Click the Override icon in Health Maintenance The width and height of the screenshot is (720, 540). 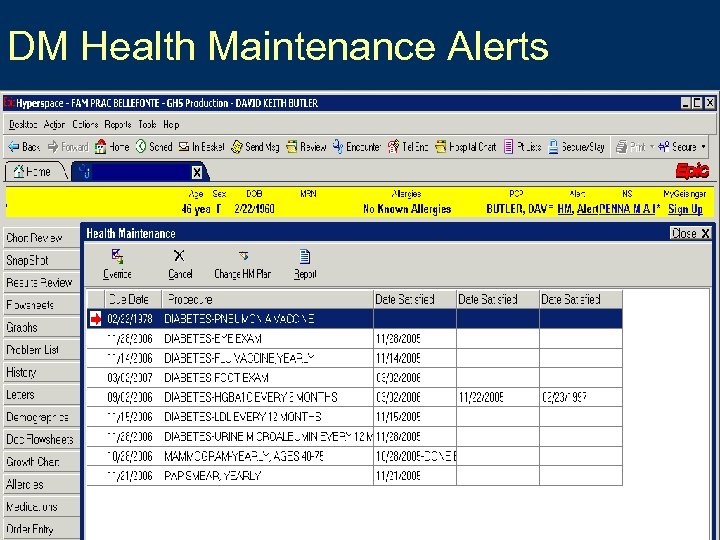[118, 256]
